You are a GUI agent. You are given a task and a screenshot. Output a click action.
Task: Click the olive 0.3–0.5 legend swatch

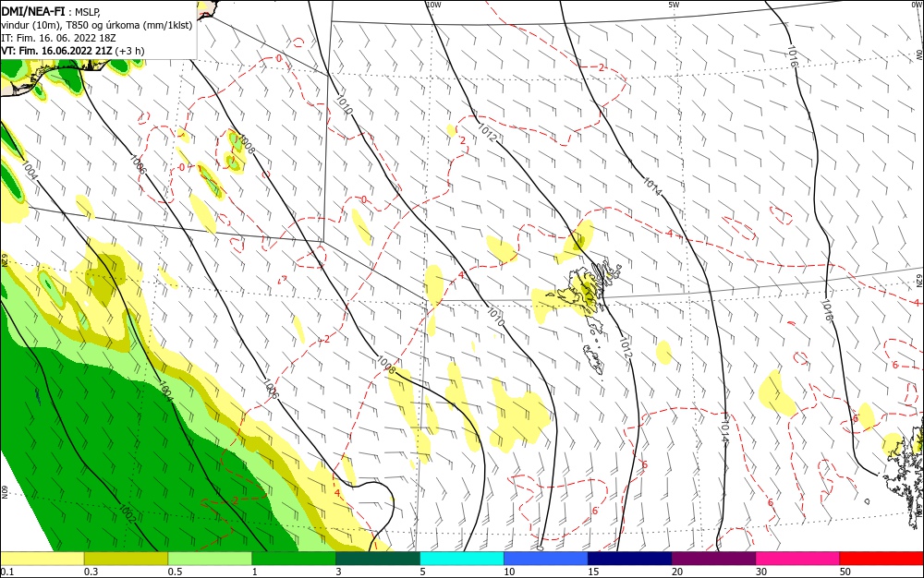point(126,559)
